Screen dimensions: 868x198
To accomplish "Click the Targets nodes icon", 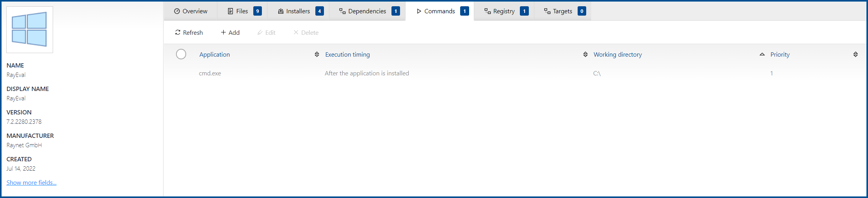I will click(547, 11).
